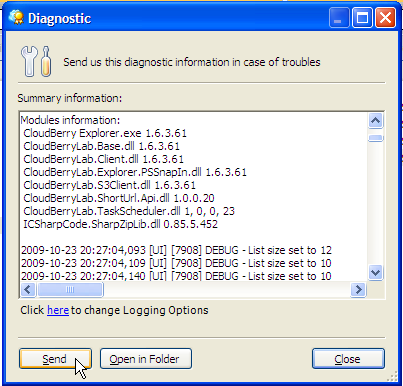Click the dialog resize grip corner

(392, 376)
